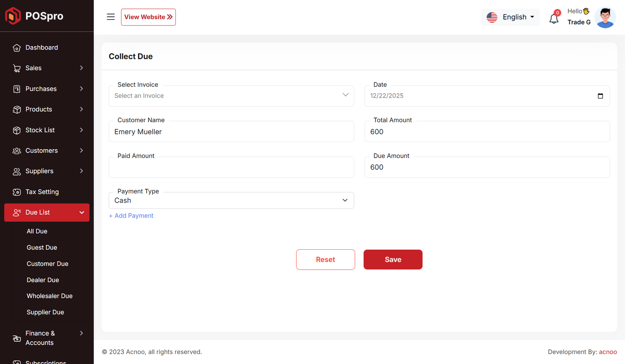625x364 pixels.
Task: Expand the Finance & Accounts menu
Action: (81, 333)
